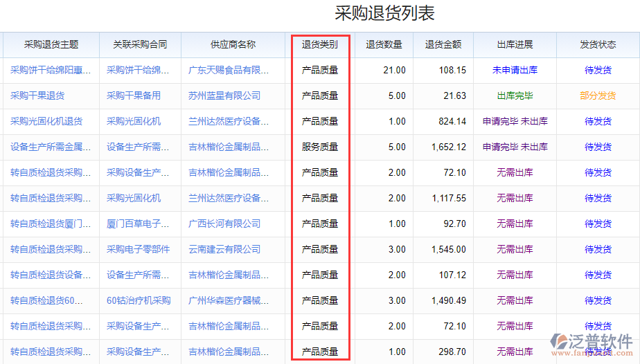640x364 pixels.
Task: Open linked contract 采购电子零部件
Action: click(x=139, y=249)
